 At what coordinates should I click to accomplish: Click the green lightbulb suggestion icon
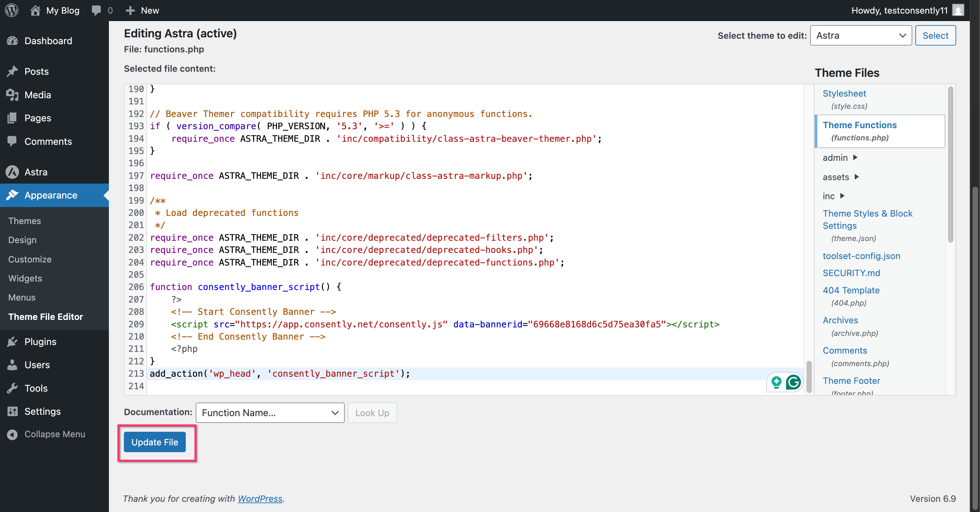[x=776, y=382]
